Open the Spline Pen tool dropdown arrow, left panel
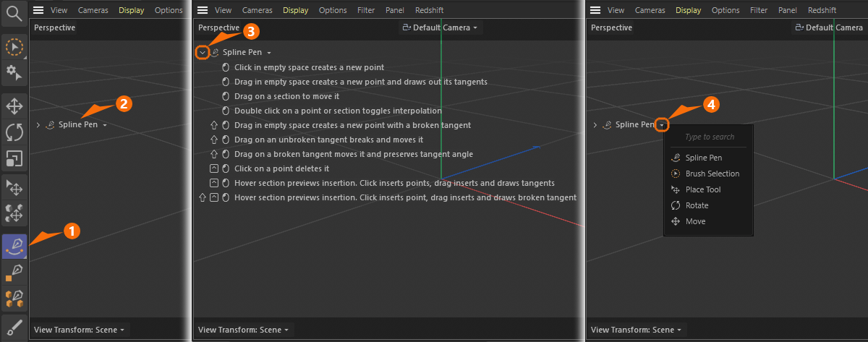 tap(105, 125)
